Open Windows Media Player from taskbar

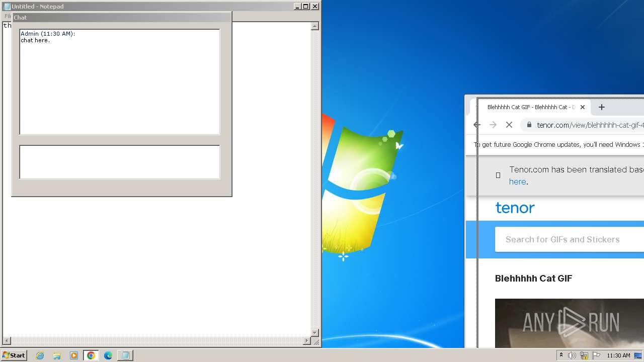(x=74, y=355)
